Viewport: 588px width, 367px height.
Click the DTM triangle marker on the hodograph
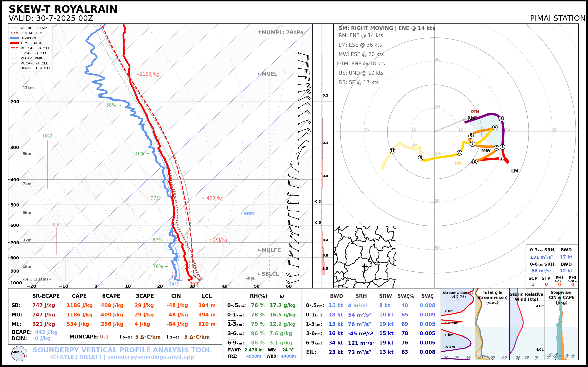[475, 117]
